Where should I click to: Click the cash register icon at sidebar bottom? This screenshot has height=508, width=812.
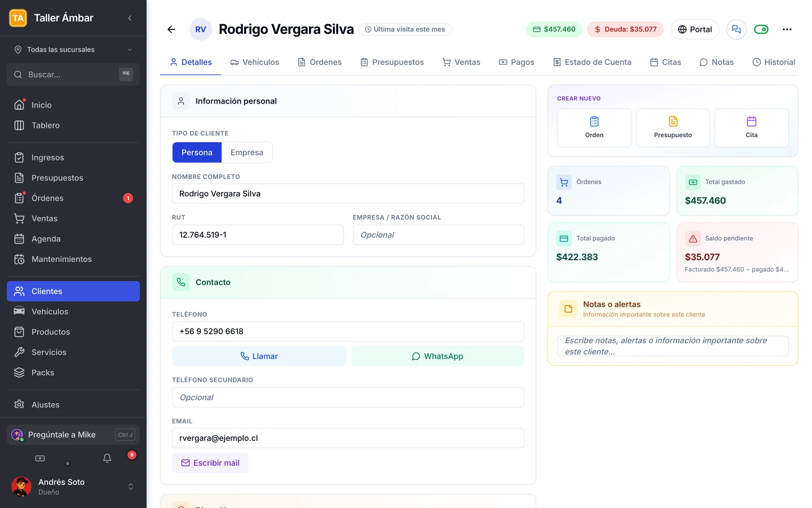pos(40,458)
